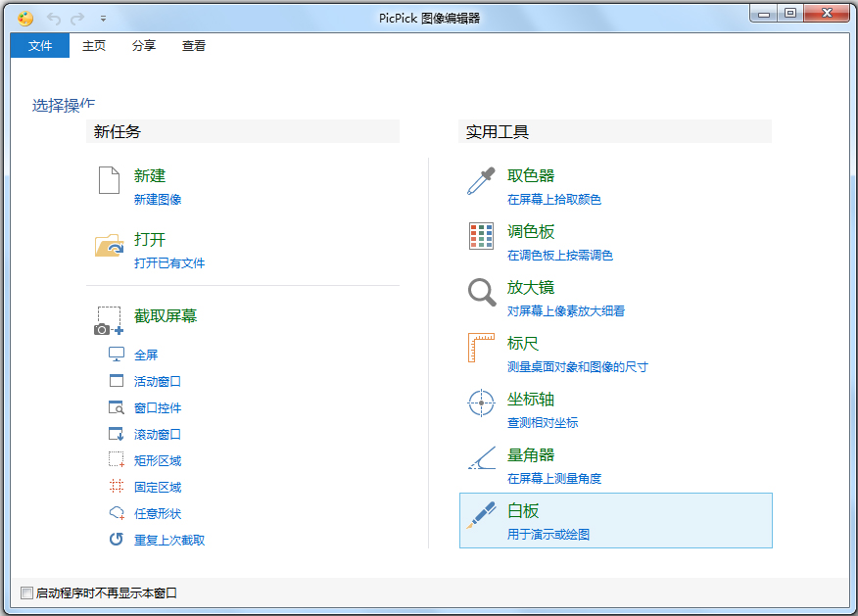Switch to the 查看 tab
This screenshot has height=616, width=858.
click(194, 45)
